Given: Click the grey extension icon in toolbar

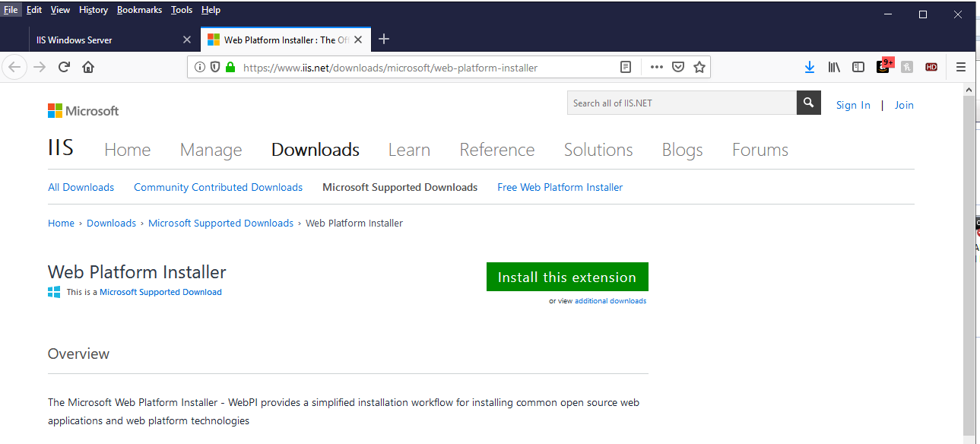Looking at the screenshot, I should (x=907, y=67).
